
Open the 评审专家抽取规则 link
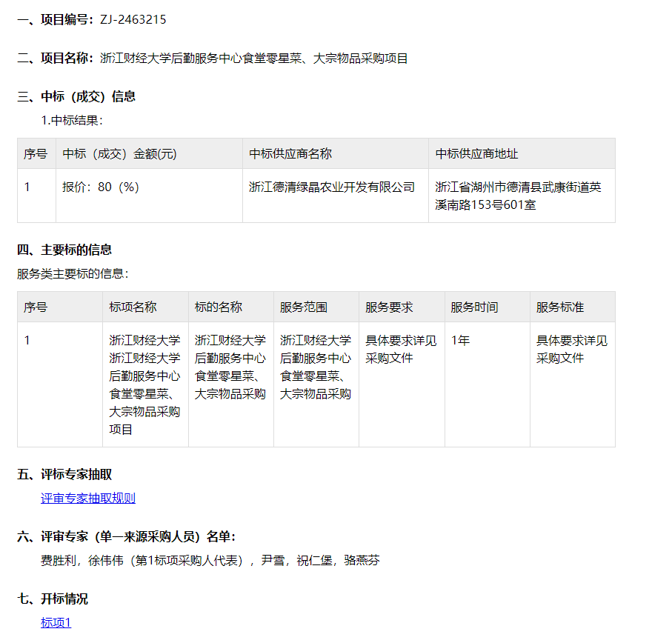88,499
